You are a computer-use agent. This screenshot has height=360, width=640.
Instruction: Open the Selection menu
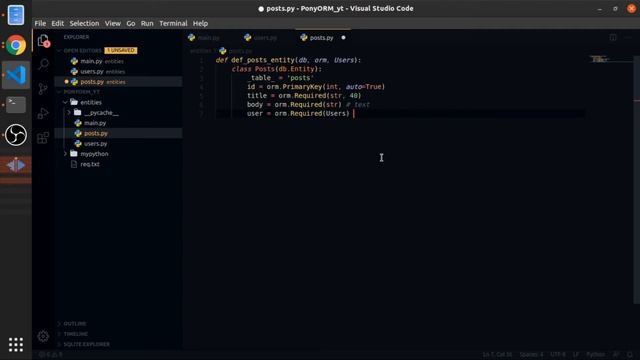[84, 23]
